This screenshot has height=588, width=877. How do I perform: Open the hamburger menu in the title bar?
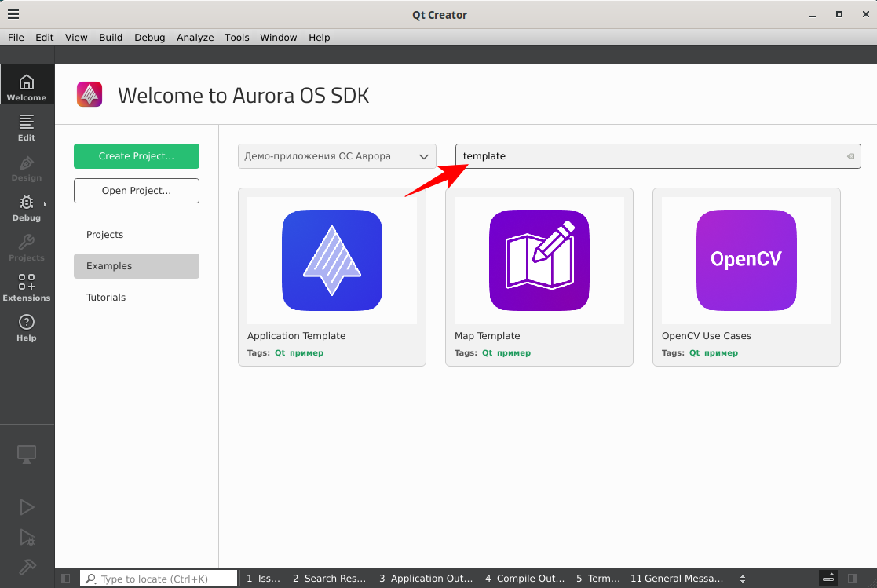tap(13, 15)
